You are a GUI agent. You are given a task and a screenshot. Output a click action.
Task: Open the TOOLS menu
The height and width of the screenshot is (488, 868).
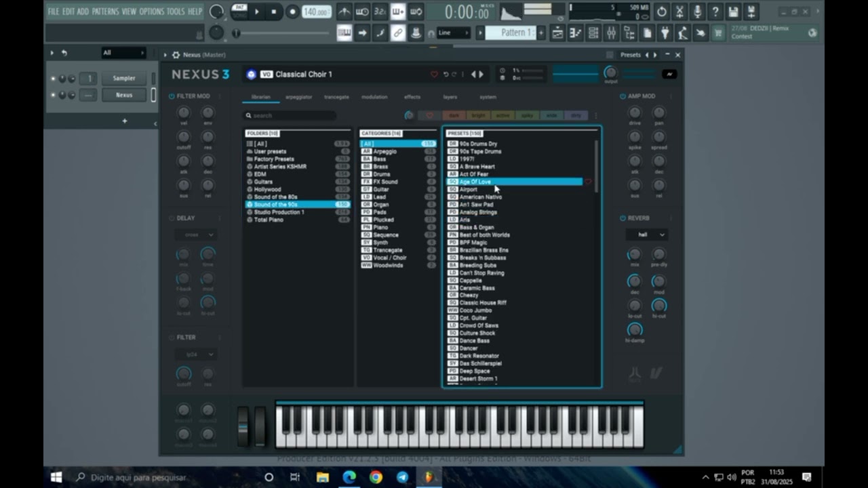(x=176, y=12)
